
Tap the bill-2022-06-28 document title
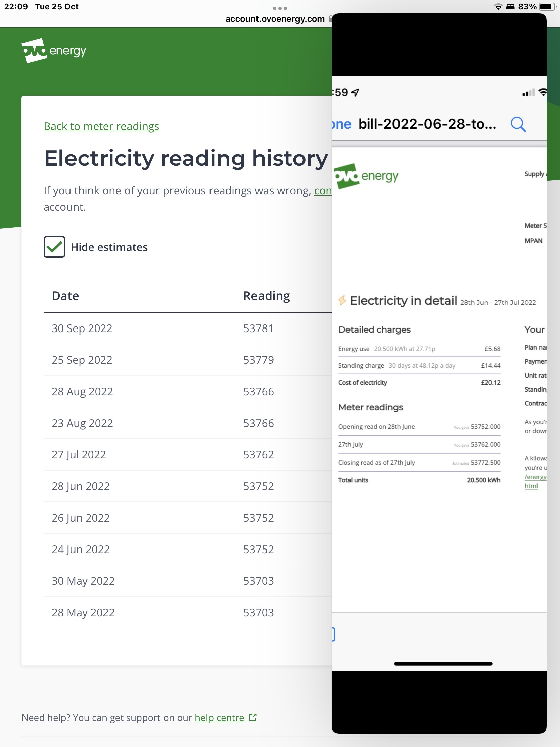point(427,124)
